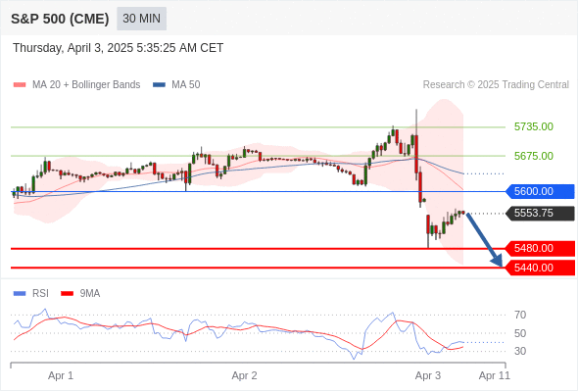Click the Research © 2025 Trading Central credit

496,85
